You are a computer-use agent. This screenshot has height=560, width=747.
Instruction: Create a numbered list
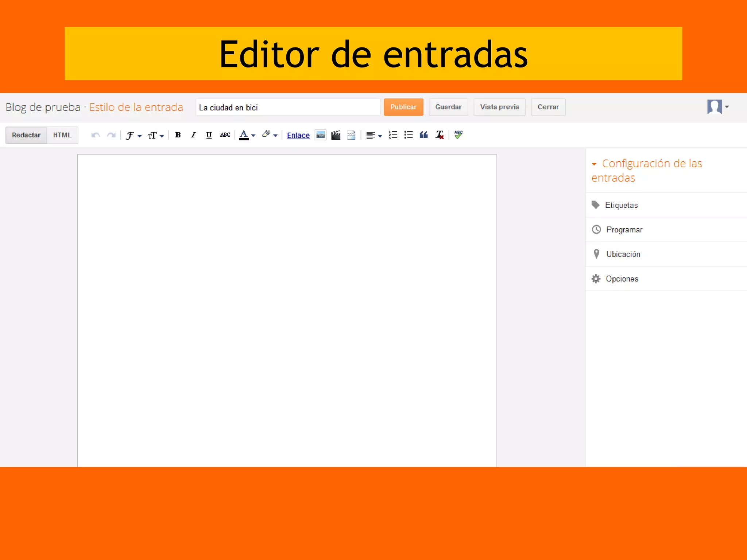pos(393,135)
